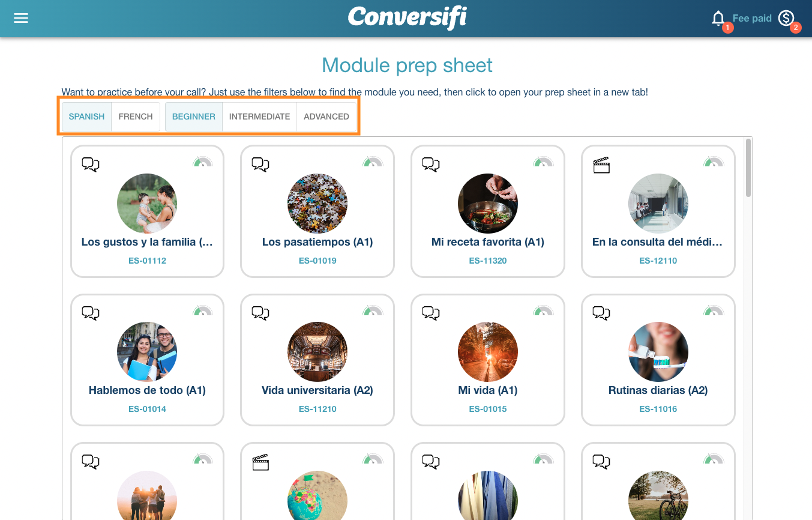The width and height of the screenshot is (812, 520).
Task: Click gauge icon on Los pasatiempos card
Action: pos(373,162)
